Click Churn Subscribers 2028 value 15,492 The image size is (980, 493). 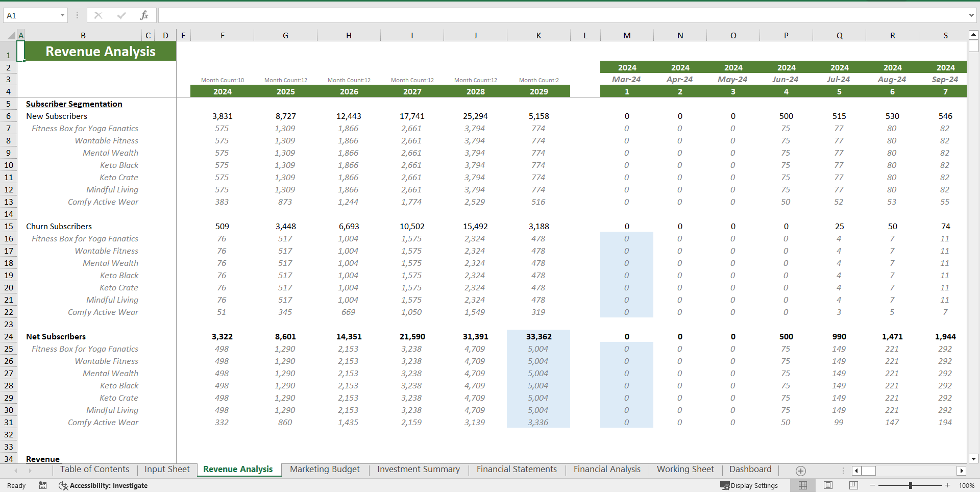pos(475,226)
